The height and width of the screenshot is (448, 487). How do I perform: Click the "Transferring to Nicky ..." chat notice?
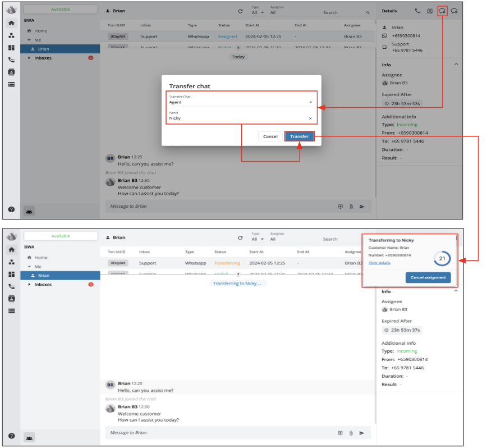coord(237,284)
